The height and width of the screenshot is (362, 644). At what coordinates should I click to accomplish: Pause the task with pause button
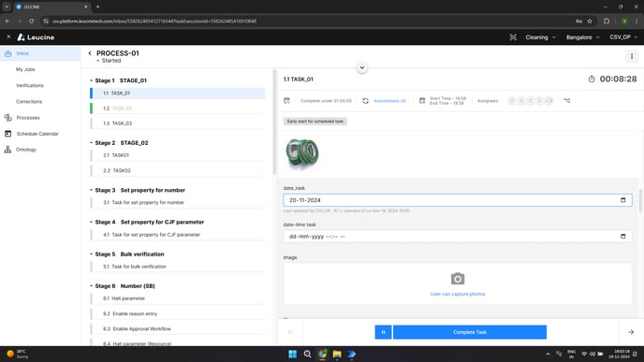(x=383, y=332)
